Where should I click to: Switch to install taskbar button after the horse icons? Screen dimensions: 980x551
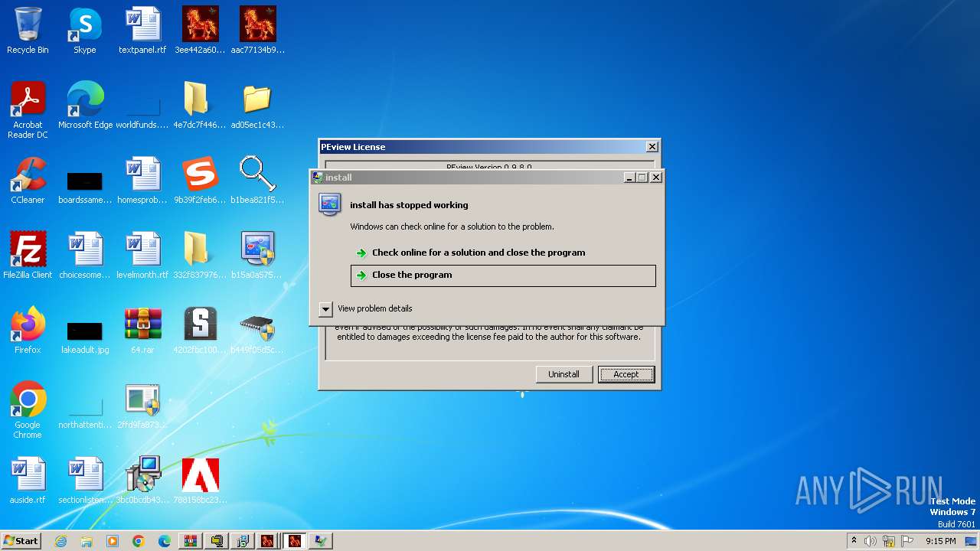[320, 541]
